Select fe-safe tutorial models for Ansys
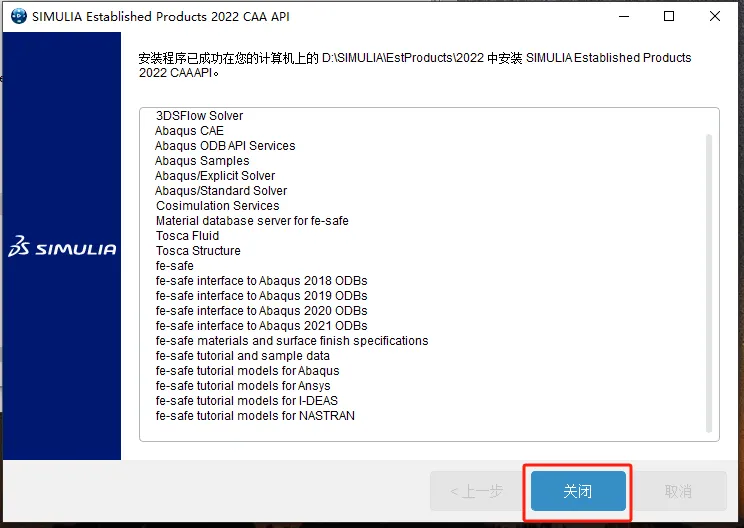 point(243,386)
